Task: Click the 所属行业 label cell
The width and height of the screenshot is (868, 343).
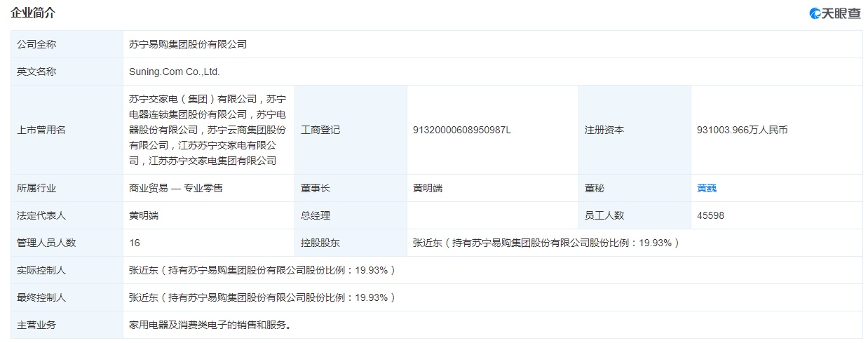Action: [67, 188]
